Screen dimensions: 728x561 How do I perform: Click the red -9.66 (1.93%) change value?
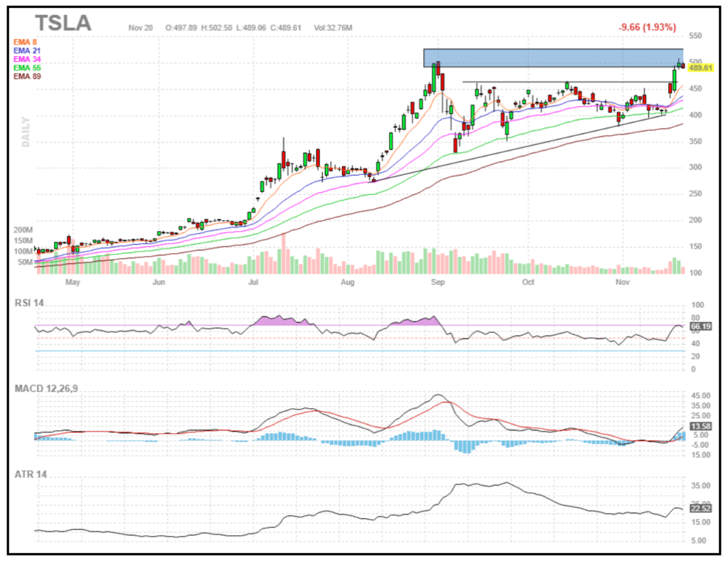(x=647, y=27)
